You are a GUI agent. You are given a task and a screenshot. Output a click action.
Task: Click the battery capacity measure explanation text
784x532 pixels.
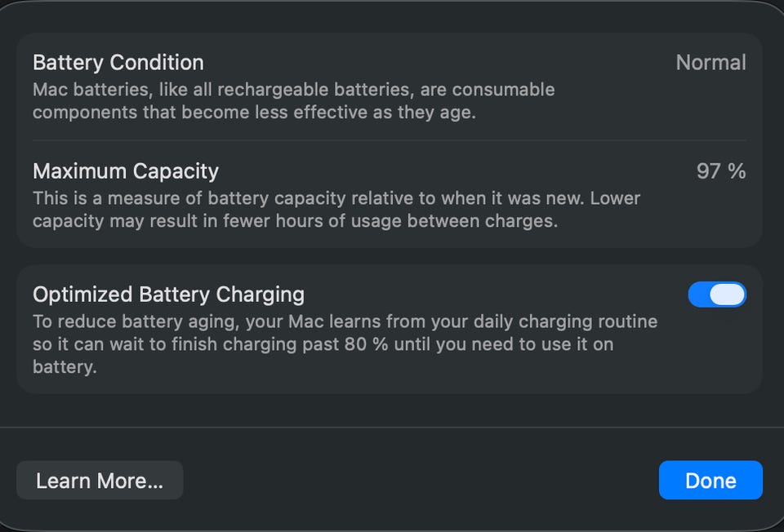click(336, 198)
